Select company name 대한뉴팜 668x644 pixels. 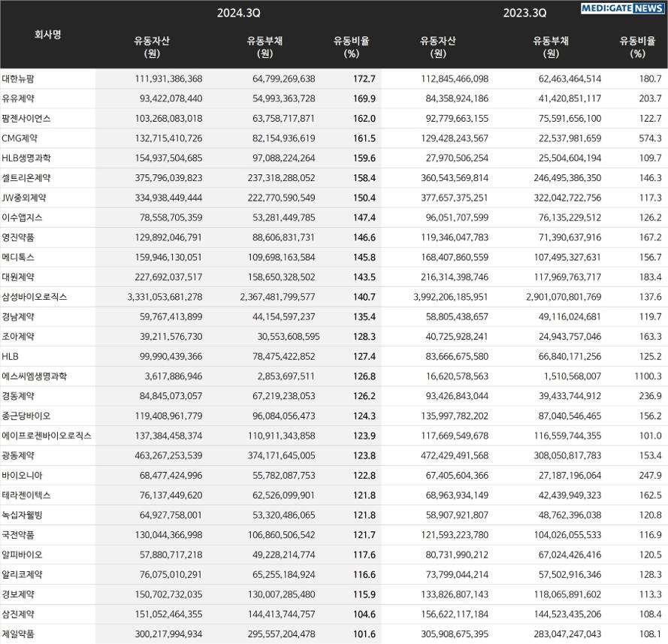pyautogui.click(x=18, y=79)
